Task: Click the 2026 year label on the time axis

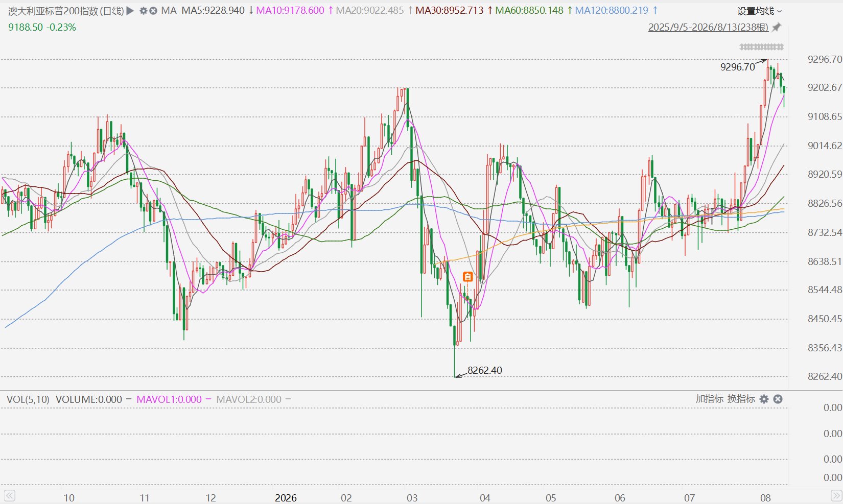Action: coord(286,498)
